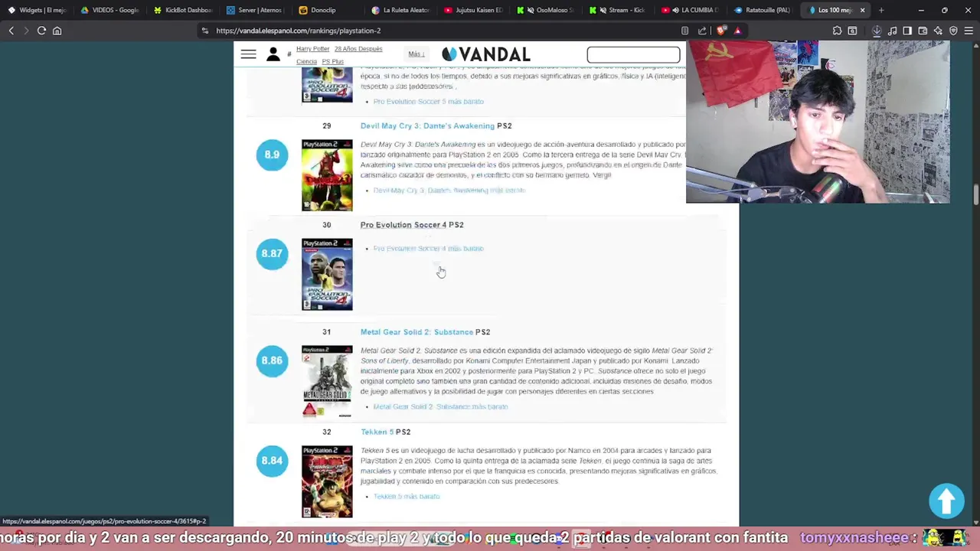Click Devil May Cry 3 cover art
Screen dimensions: 980x551
pyautogui.click(x=327, y=175)
